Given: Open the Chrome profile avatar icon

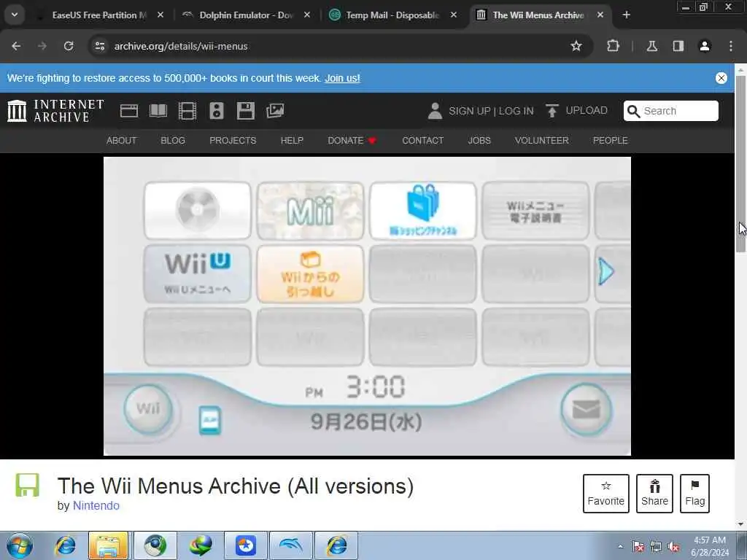Looking at the screenshot, I should (705, 46).
